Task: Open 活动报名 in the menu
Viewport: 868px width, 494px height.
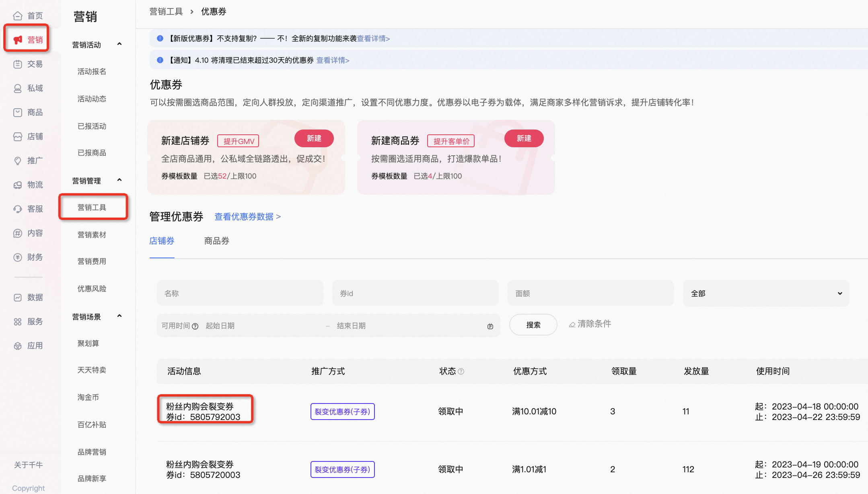Action: pyautogui.click(x=92, y=72)
